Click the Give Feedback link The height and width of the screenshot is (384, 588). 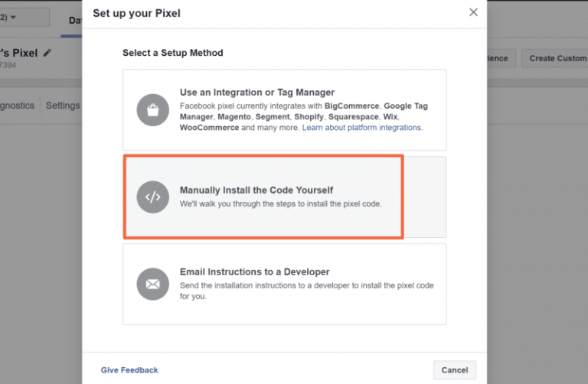click(x=129, y=370)
